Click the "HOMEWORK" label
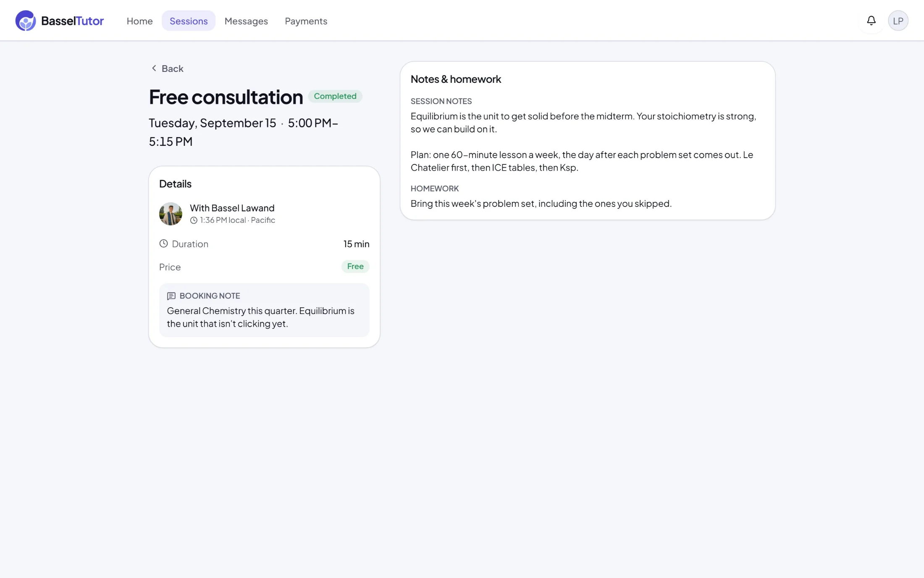This screenshot has width=924, height=578. (x=435, y=188)
